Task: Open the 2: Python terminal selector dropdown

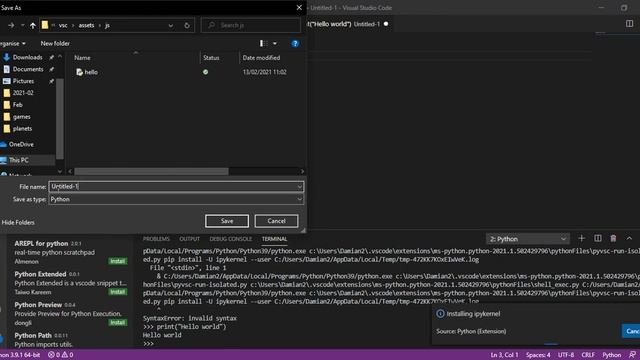Action: [528, 239]
